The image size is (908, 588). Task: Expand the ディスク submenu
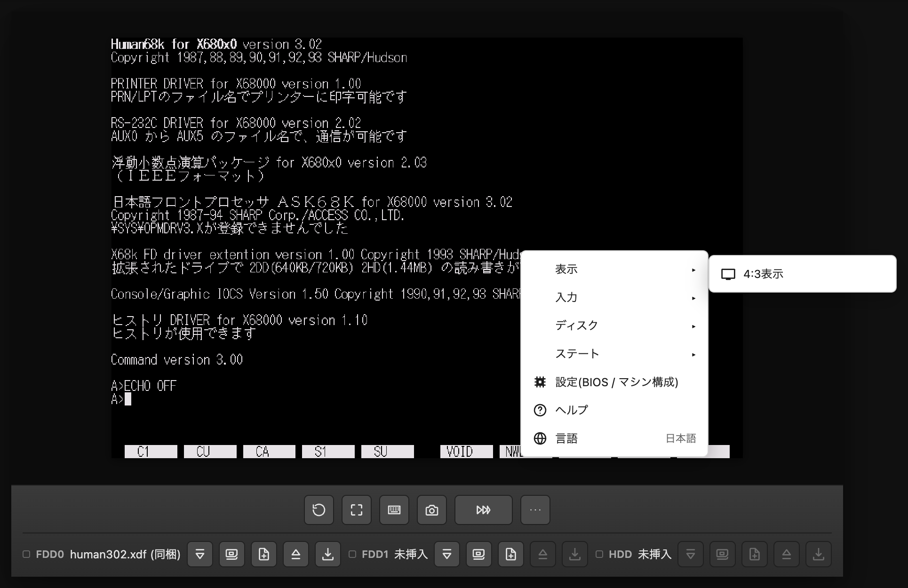click(x=614, y=326)
